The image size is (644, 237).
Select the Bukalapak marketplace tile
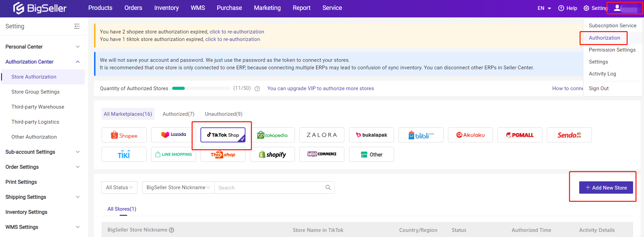pyautogui.click(x=372, y=135)
